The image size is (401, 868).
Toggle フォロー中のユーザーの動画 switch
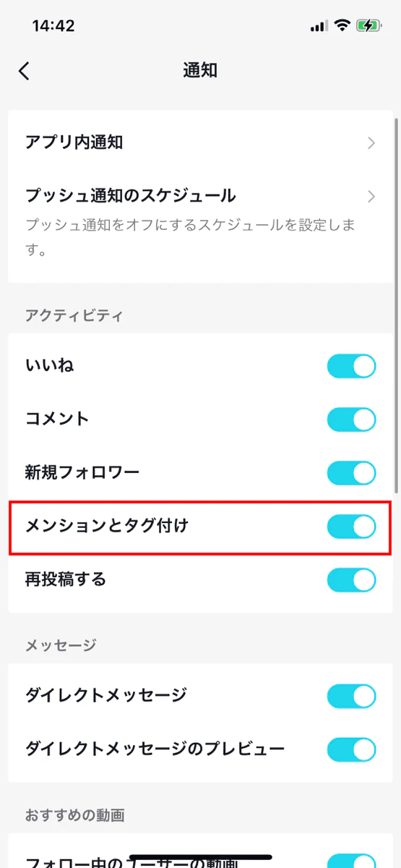[352, 861]
